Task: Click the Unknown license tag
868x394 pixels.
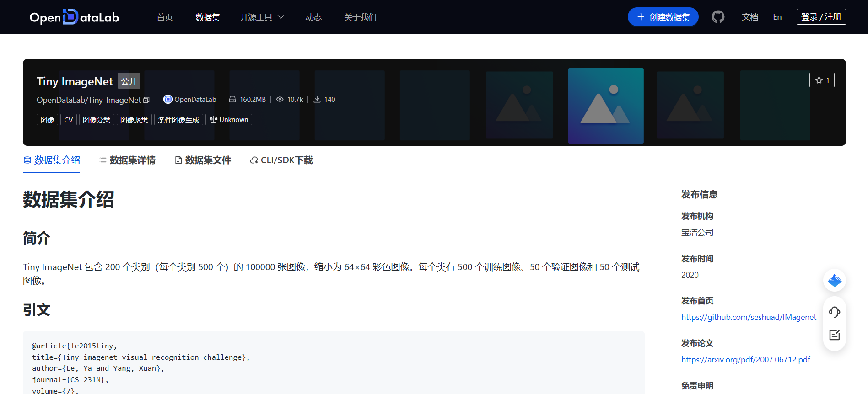Action: pos(229,120)
